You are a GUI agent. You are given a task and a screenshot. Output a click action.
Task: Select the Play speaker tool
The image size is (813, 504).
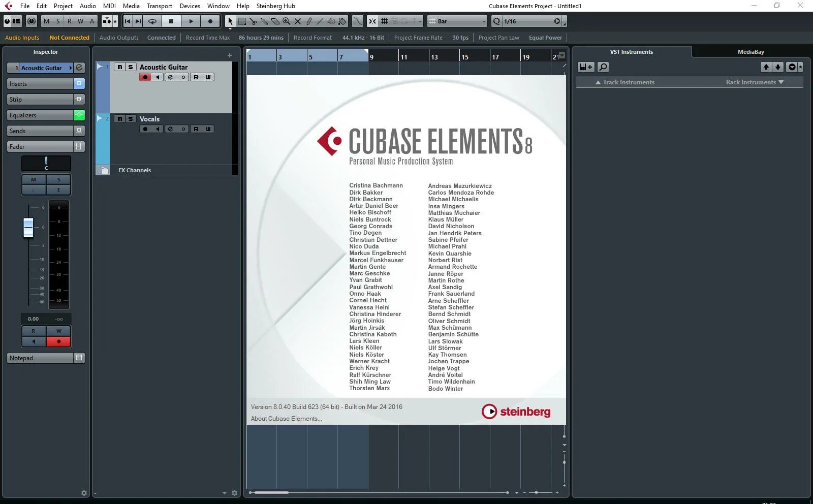[x=331, y=21]
